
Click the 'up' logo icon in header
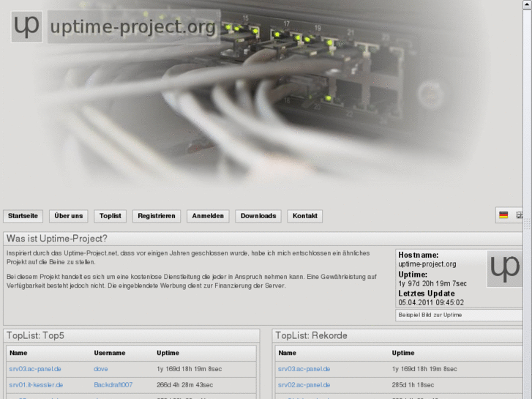click(x=27, y=27)
